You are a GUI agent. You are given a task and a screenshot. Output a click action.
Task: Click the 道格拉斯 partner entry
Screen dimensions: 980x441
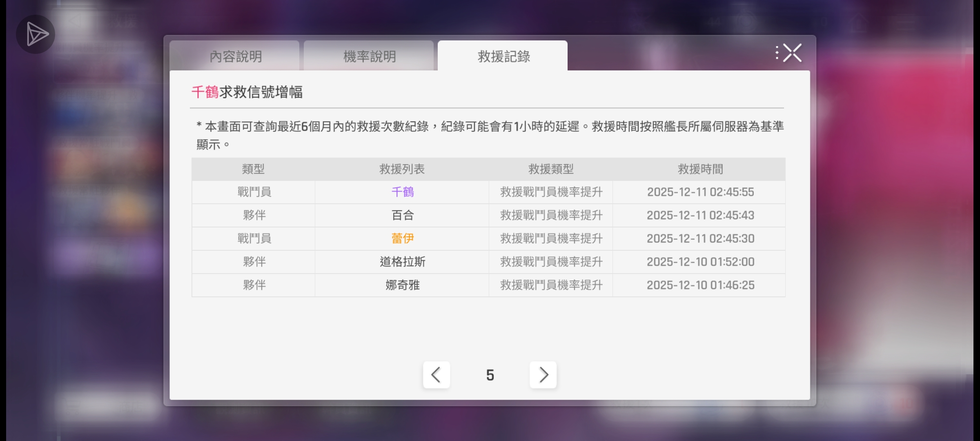[x=402, y=262]
